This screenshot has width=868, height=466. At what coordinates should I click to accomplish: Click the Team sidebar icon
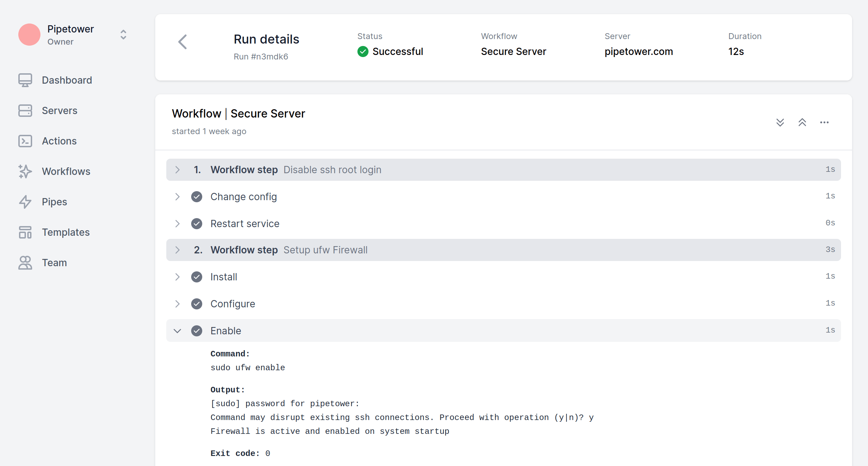[x=25, y=262]
